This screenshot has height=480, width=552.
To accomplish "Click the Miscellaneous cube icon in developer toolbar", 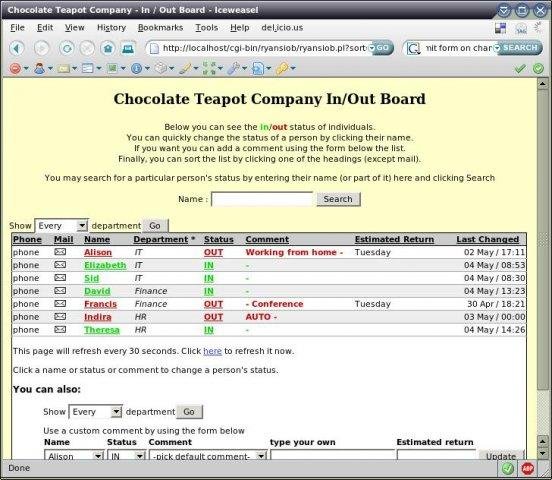I will point(161,68).
